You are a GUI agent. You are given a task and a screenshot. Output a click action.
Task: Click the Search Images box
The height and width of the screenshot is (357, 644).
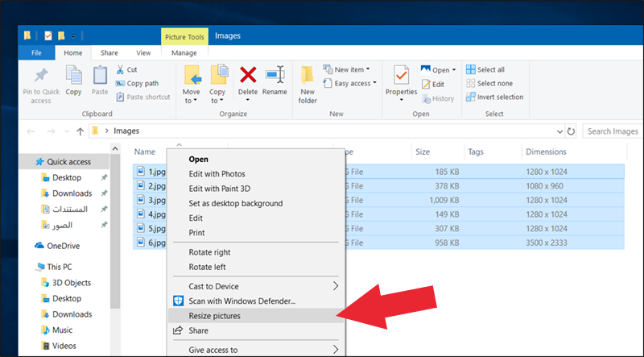[613, 131]
